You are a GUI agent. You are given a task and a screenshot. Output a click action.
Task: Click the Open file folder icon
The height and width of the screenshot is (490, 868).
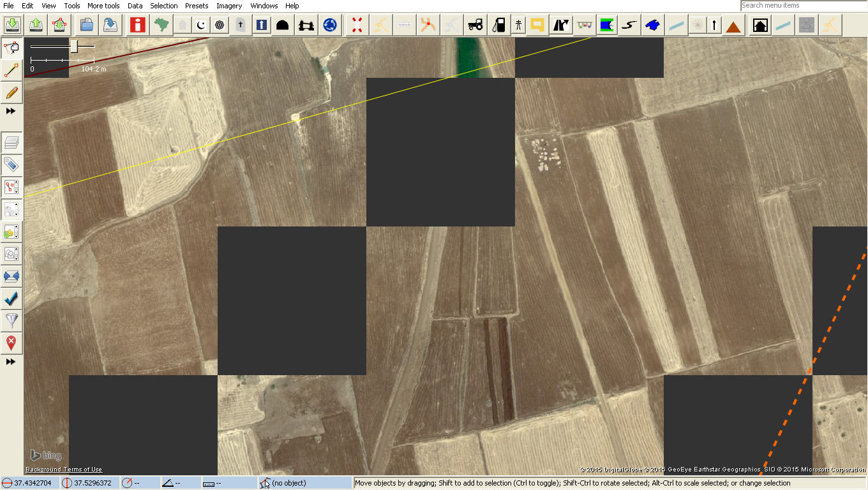click(86, 25)
